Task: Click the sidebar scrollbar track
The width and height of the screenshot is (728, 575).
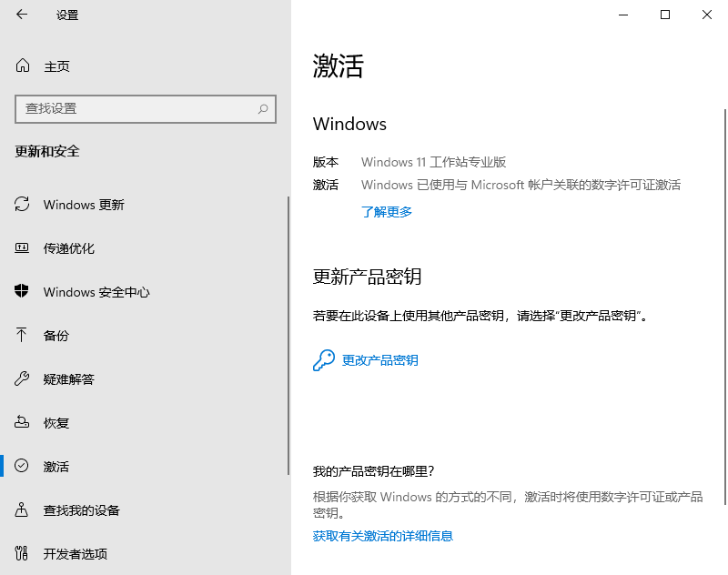Action: tap(288, 318)
